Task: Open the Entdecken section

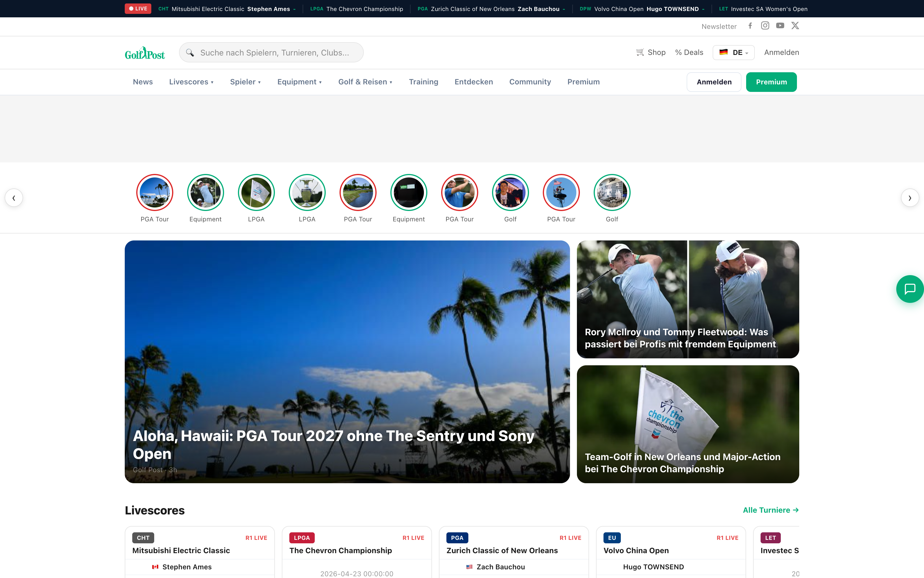Action: click(474, 82)
